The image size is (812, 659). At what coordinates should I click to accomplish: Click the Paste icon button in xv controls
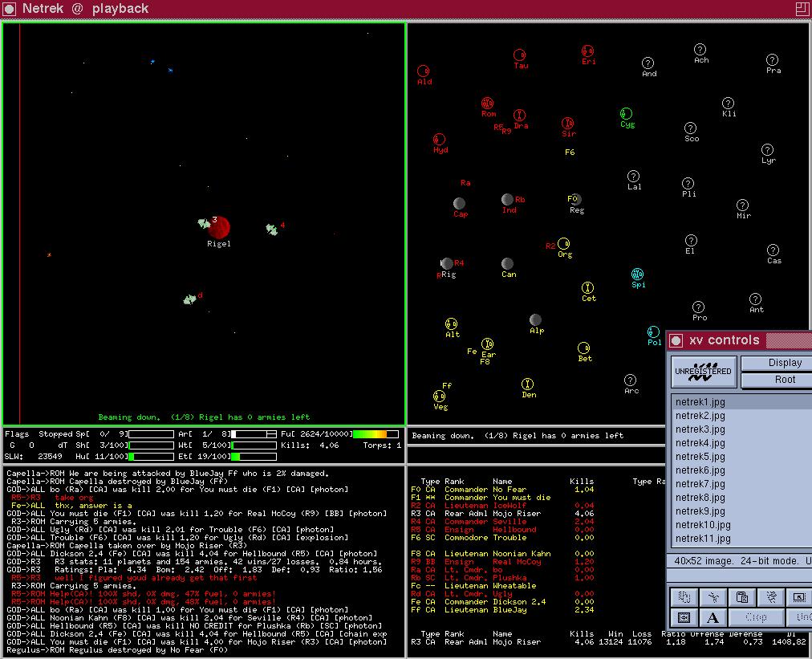[741, 597]
